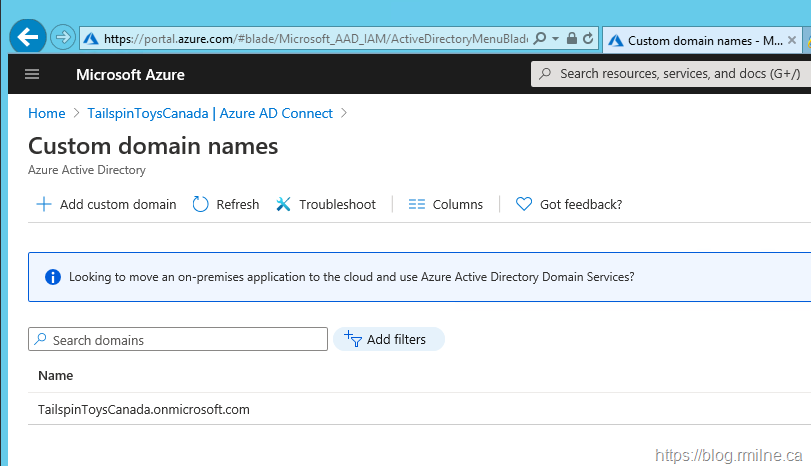
Task: Refresh the custom domain names list
Action: tap(225, 204)
